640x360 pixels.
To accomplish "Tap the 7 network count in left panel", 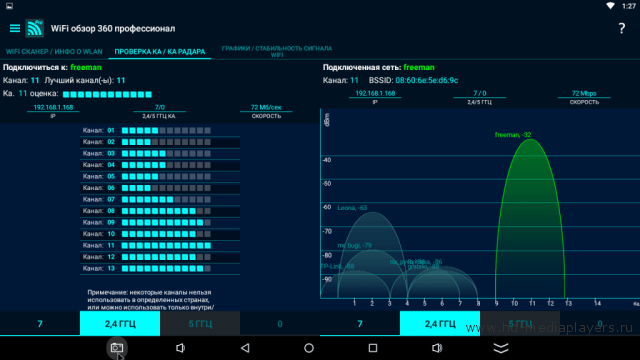I will 40,324.
